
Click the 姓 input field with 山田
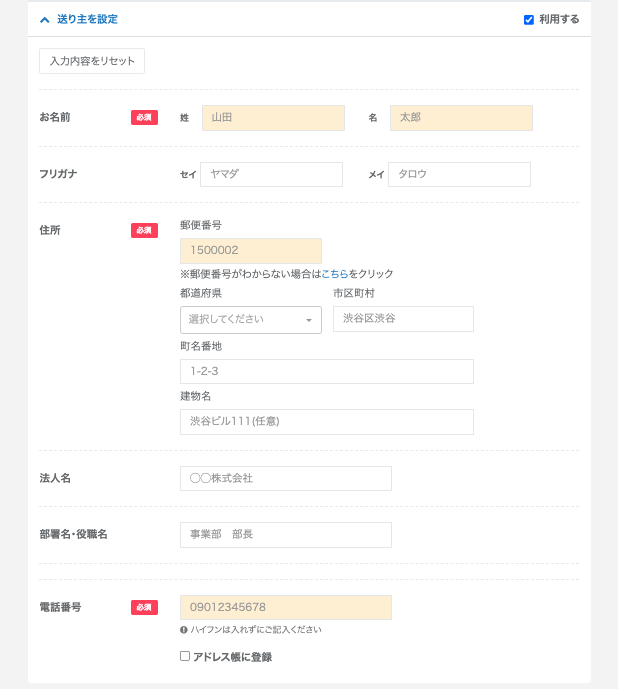(273, 118)
